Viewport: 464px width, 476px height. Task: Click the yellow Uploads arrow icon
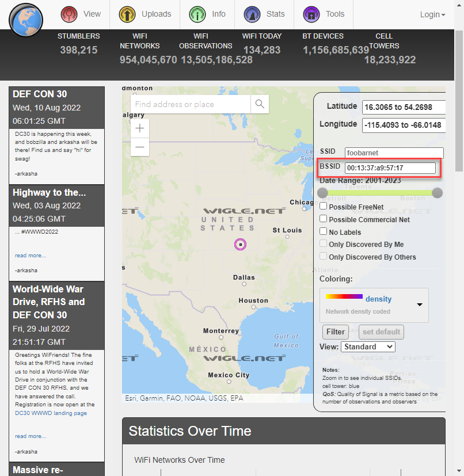pos(127,14)
